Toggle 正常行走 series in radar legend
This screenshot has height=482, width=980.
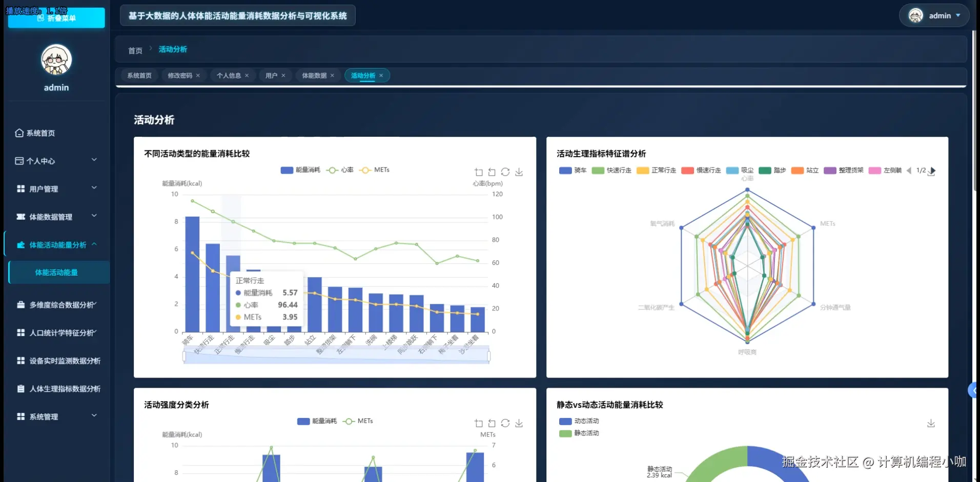click(656, 171)
